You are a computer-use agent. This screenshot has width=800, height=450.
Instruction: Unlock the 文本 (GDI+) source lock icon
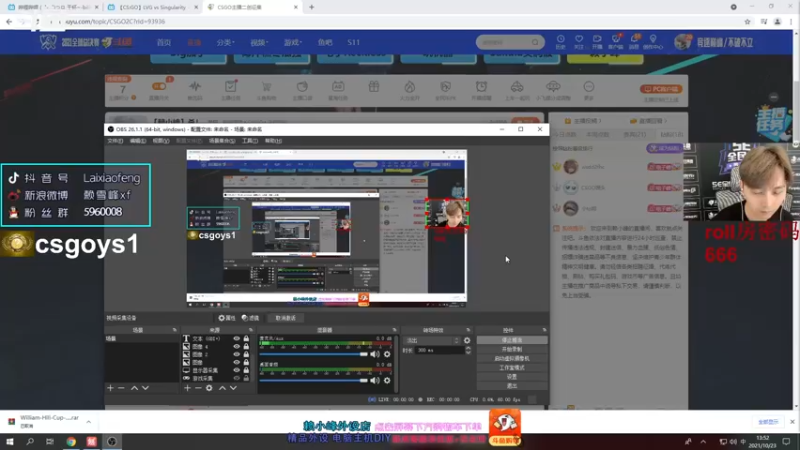click(x=246, y=338)
